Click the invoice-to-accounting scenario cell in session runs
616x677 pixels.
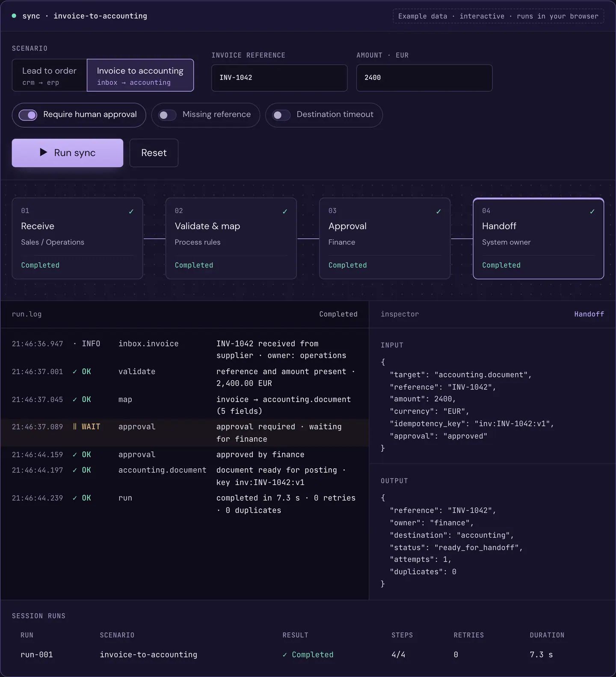point(148,655)
